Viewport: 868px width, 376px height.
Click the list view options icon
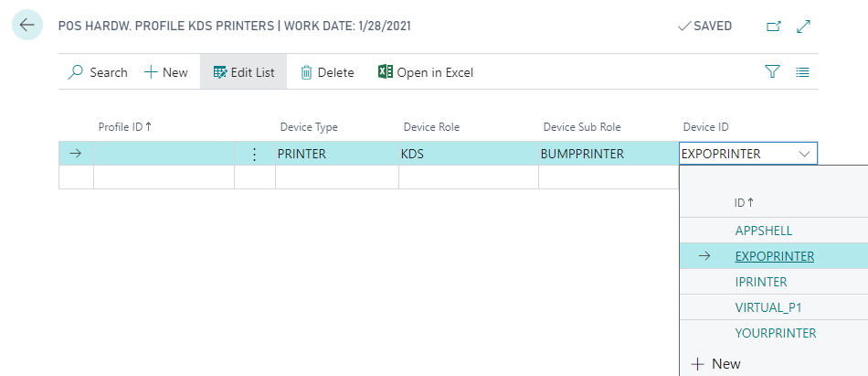[x=802, y=72]
